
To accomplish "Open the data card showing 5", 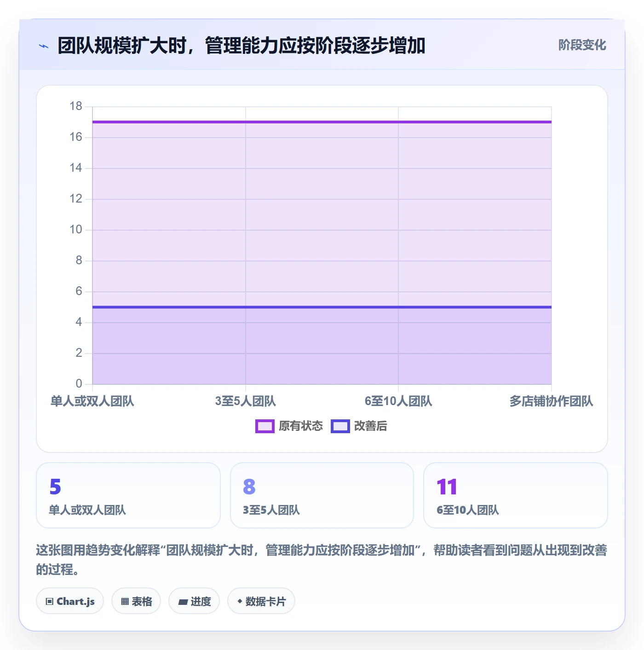I will (128, 495).
